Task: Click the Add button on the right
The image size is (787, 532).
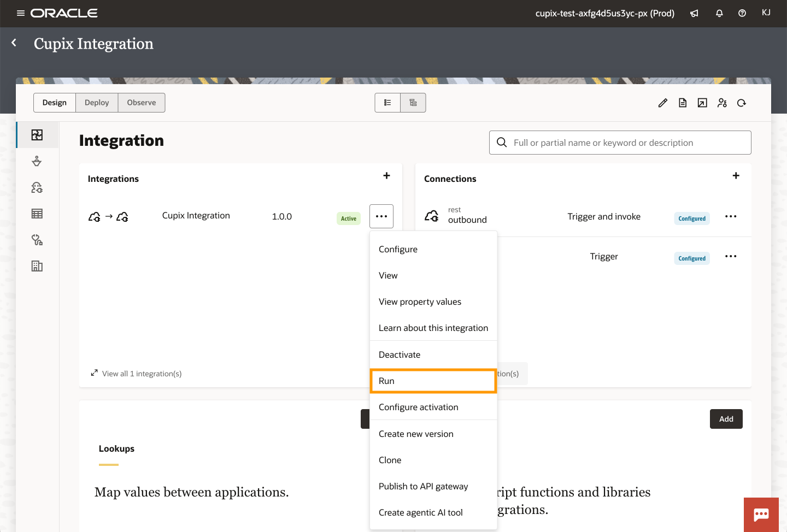Action: click(x=726, y=419)
